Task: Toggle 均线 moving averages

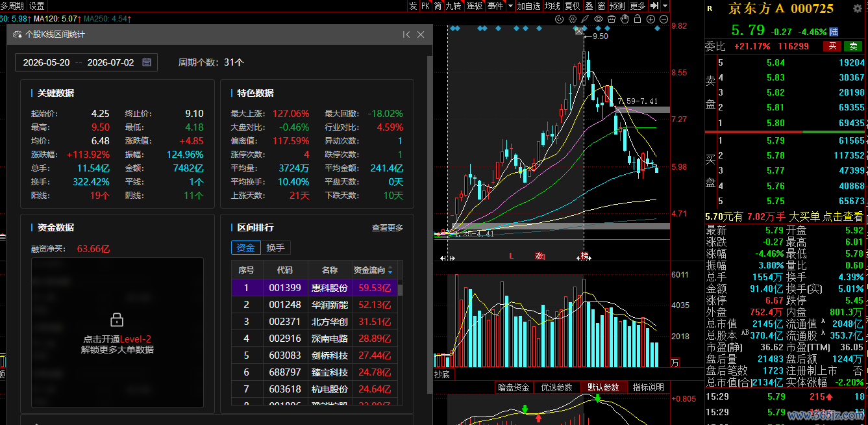Action: (552, 6)
